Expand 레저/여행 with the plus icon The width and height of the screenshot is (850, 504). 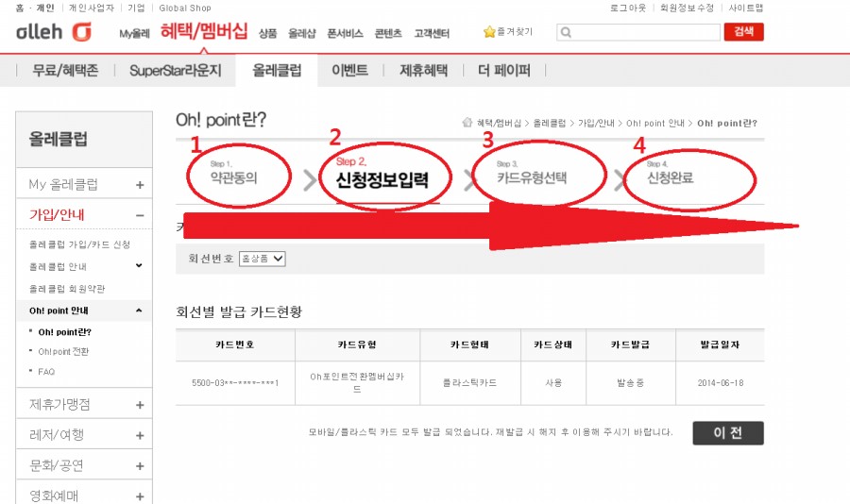pyautogui.click(x=140, y=435)
